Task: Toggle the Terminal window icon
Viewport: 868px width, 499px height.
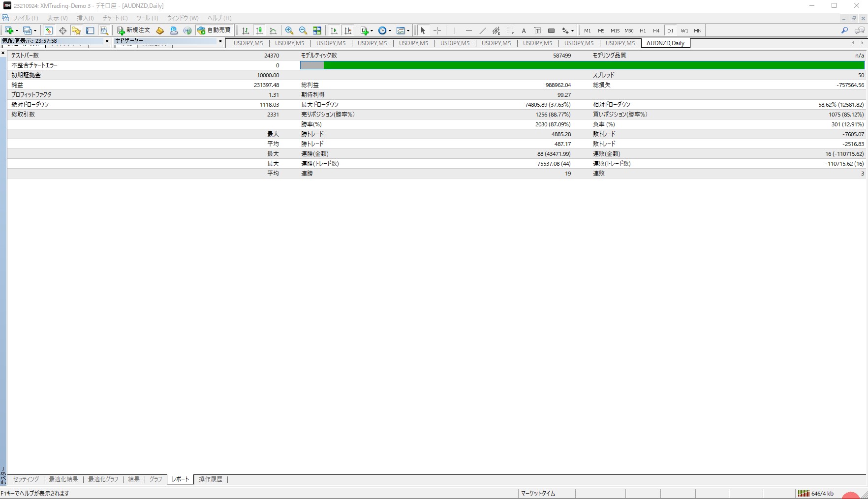Action: [x=90, y=30]
